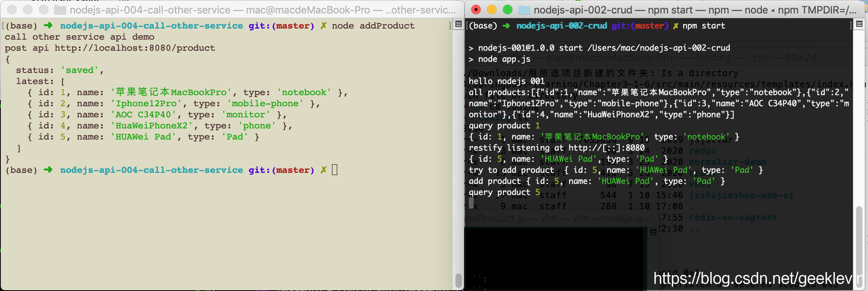Click the line '> nodejs-001@1.0.0 start /Users/mac/nodejs-api-002-crud'
The width and height of the screenshot is (868, 291).
pyautogui.click(x=599, y=48)
